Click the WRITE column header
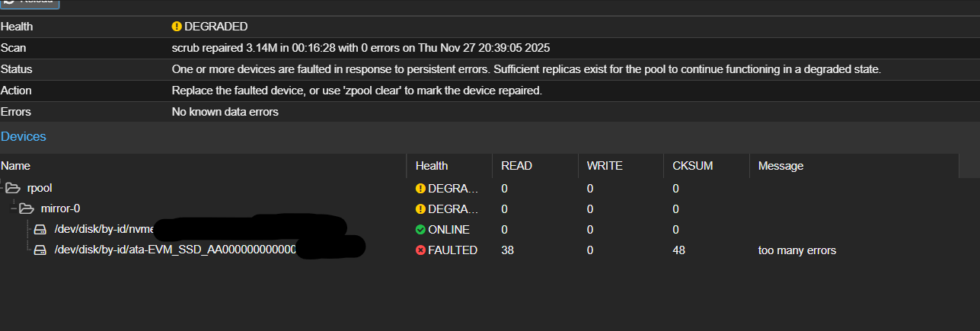 605,165
